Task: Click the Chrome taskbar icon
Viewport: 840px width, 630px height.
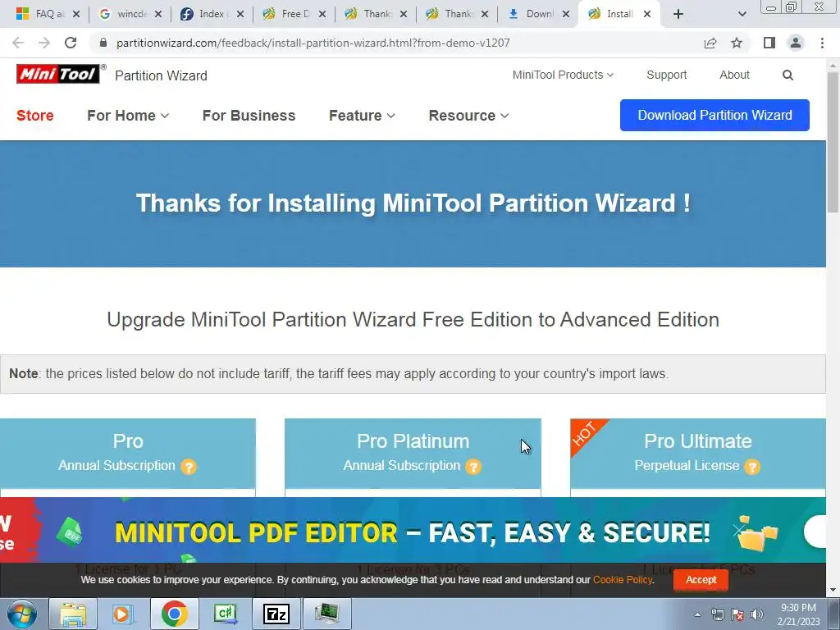Action: (174, 614)
